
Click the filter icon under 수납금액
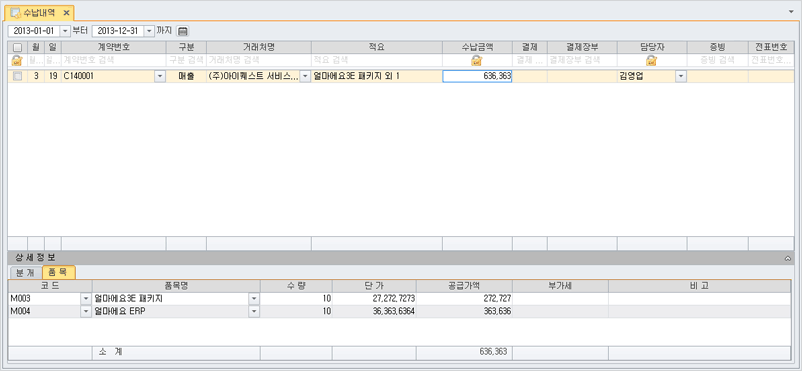[x=477, y=60]
